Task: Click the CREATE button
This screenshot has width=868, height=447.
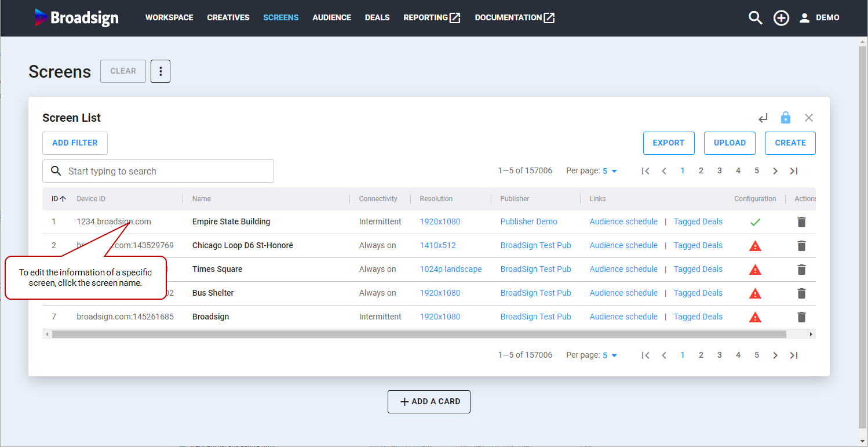Action: click(790, 143)
